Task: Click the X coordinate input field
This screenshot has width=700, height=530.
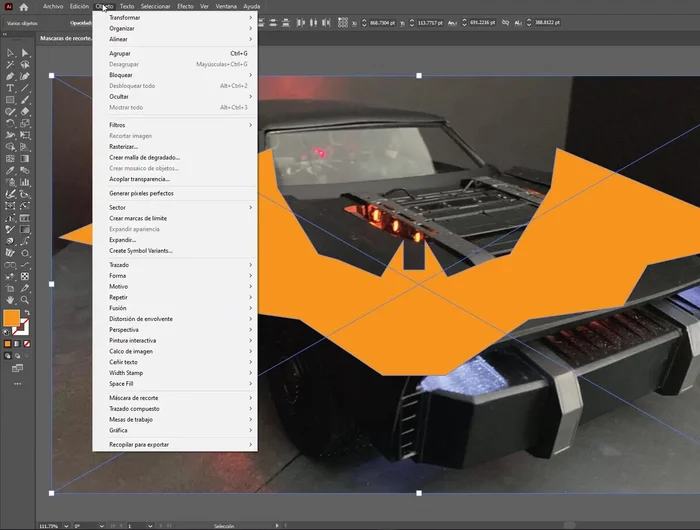Action: pyautogui.click(x=381, y=22)
